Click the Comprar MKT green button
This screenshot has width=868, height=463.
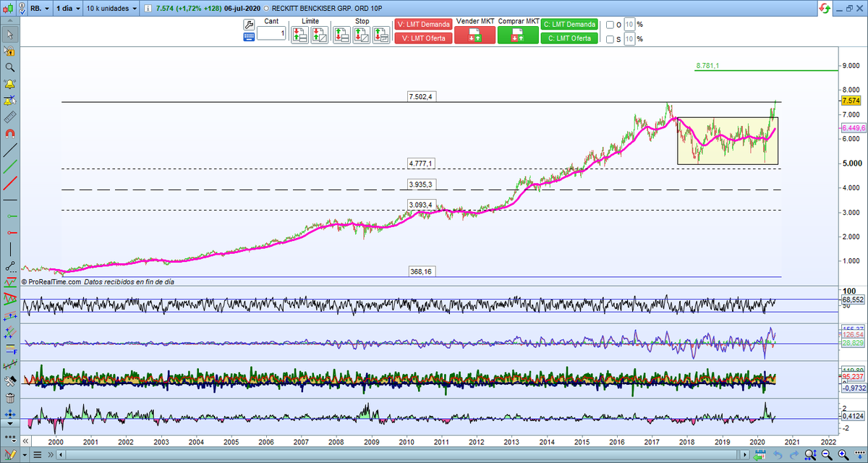pos(518,35)
